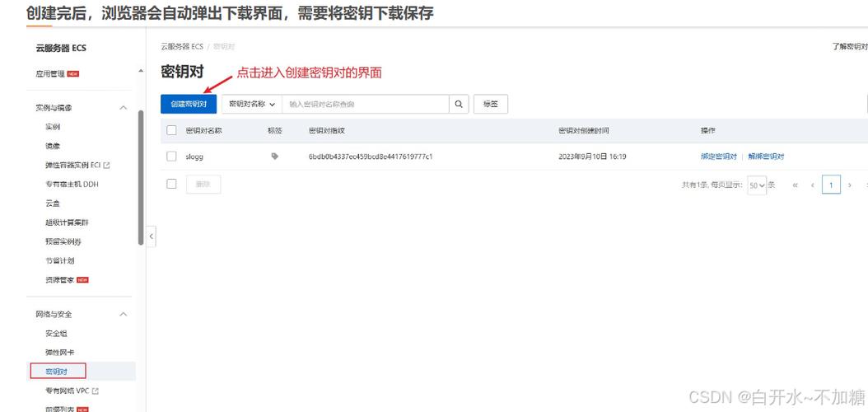
Task: Open 安全组 in the sidebar
Action: coord(57,334)
